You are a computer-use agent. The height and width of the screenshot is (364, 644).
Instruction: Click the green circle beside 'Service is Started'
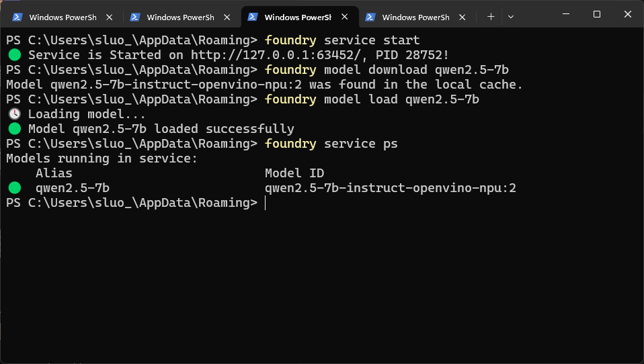click(x=15, y=55)
